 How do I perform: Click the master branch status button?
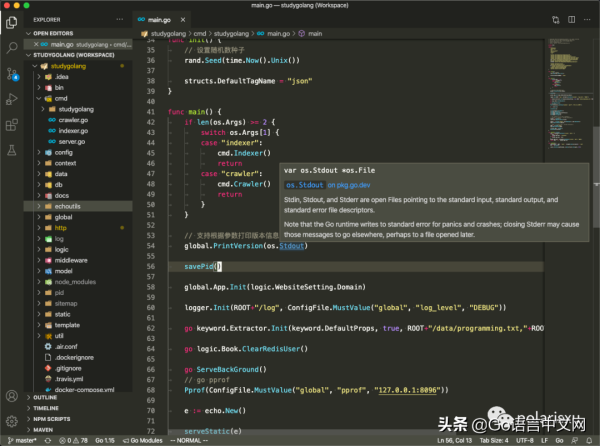(x=24, y=439)
